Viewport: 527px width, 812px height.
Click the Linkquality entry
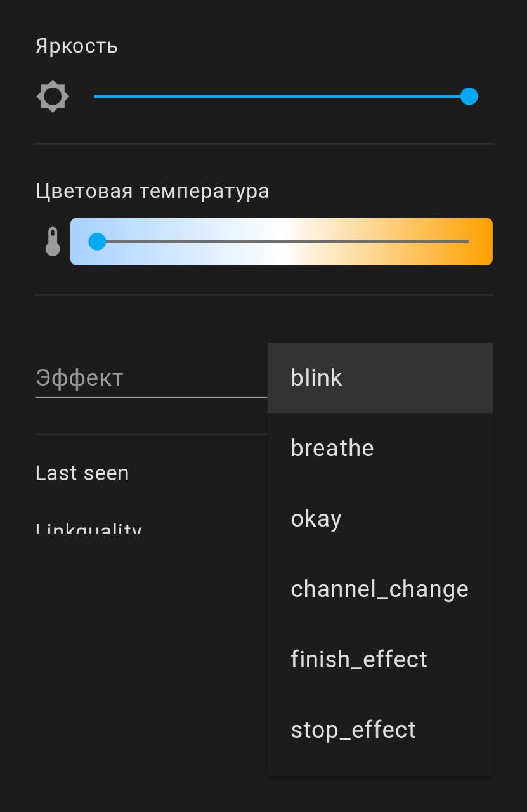89,527
